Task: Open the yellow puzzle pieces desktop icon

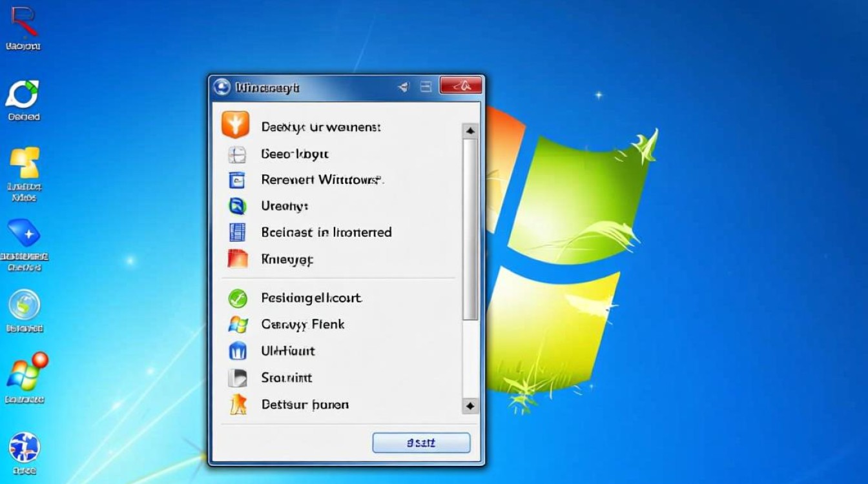Action: (24, 163)
